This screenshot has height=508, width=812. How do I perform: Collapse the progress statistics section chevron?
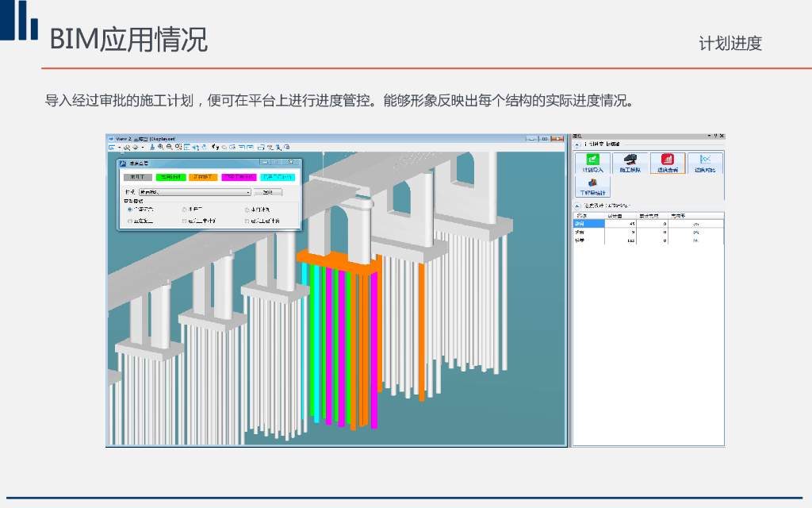click(x=577, y=206)
